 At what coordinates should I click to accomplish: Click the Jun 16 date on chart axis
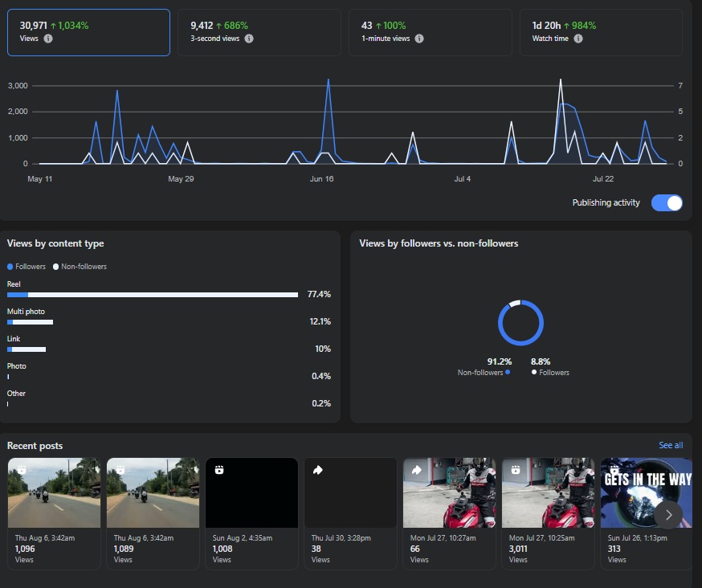click(321, 178)
